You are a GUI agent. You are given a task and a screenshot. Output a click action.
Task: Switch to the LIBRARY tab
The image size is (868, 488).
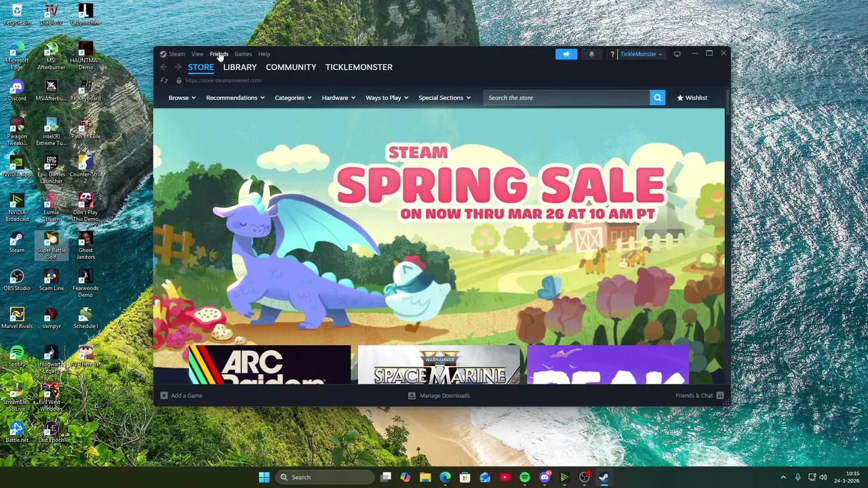pos(239,67)
